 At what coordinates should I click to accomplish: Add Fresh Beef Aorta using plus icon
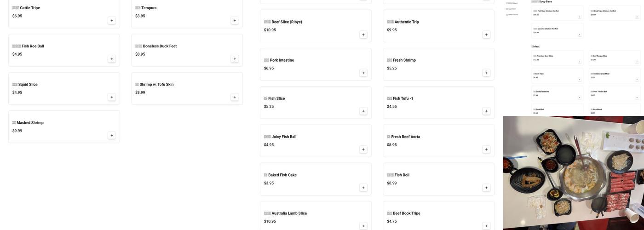(x=486, y=149)
